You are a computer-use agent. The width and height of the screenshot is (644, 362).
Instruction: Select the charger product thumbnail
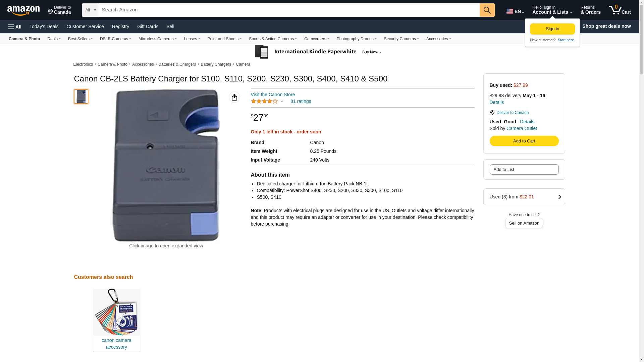click(81, 97)
